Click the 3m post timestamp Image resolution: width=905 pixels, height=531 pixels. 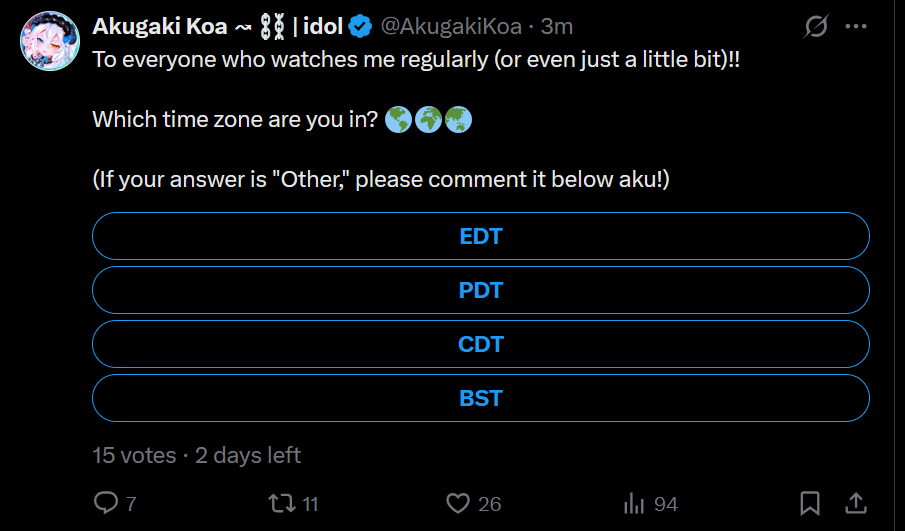coord(557,27)
